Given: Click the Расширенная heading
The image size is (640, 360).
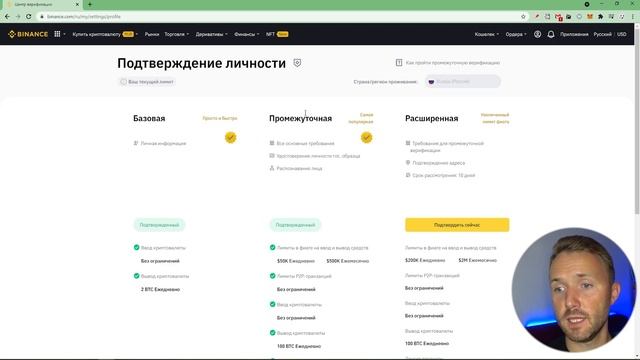Looking at the screenshot, I should pos(431,118).
